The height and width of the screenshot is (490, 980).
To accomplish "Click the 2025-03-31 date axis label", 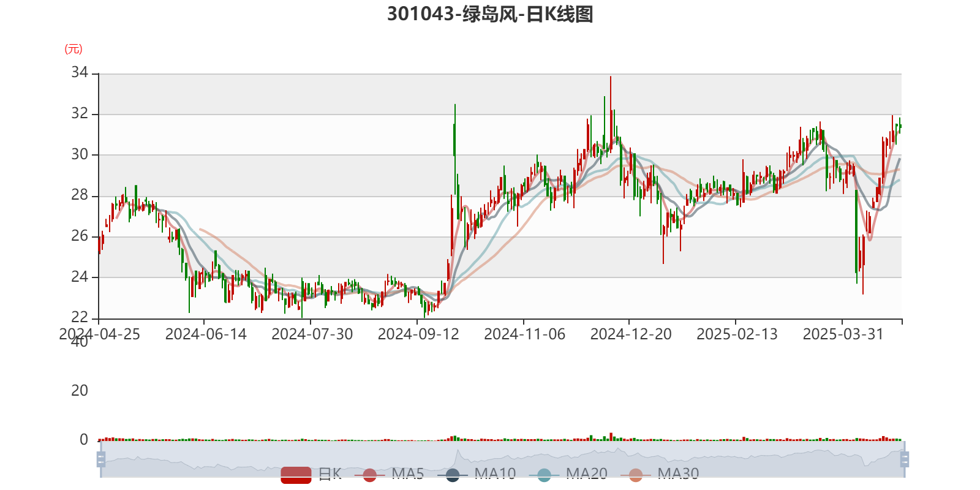I will (843, 334).
